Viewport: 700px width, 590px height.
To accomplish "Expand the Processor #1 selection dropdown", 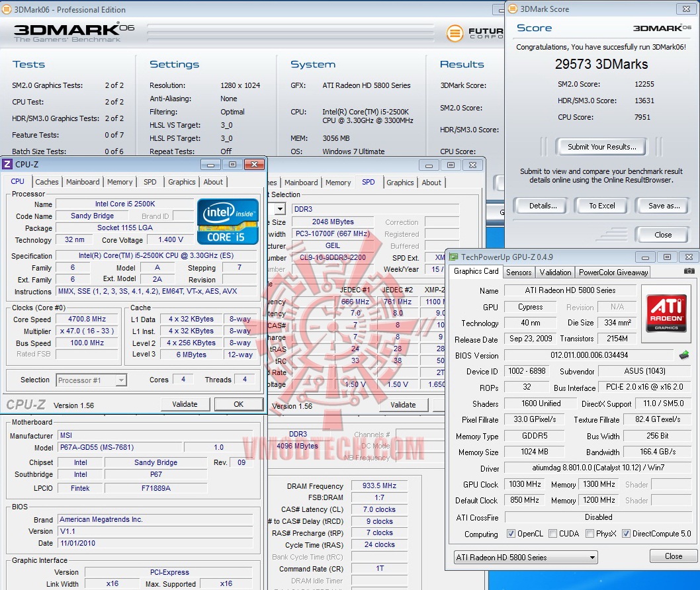I will point(91,380).
